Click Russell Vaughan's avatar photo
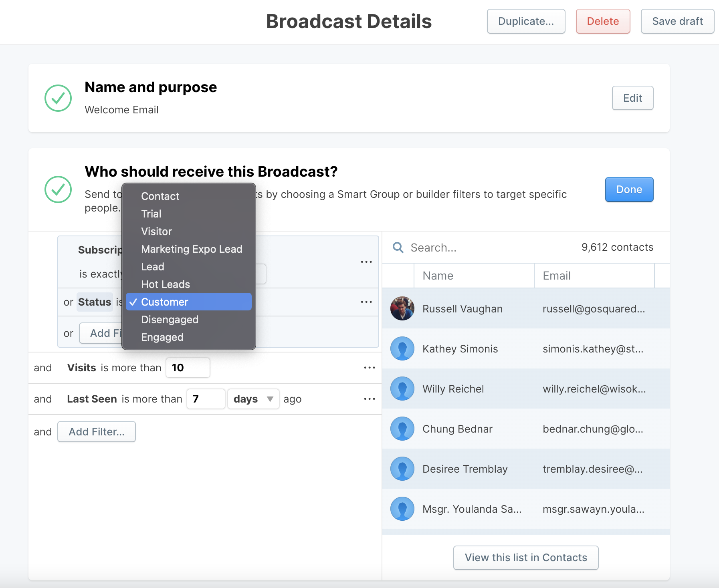Screen dimensions: 719x588 pos(402,308)
